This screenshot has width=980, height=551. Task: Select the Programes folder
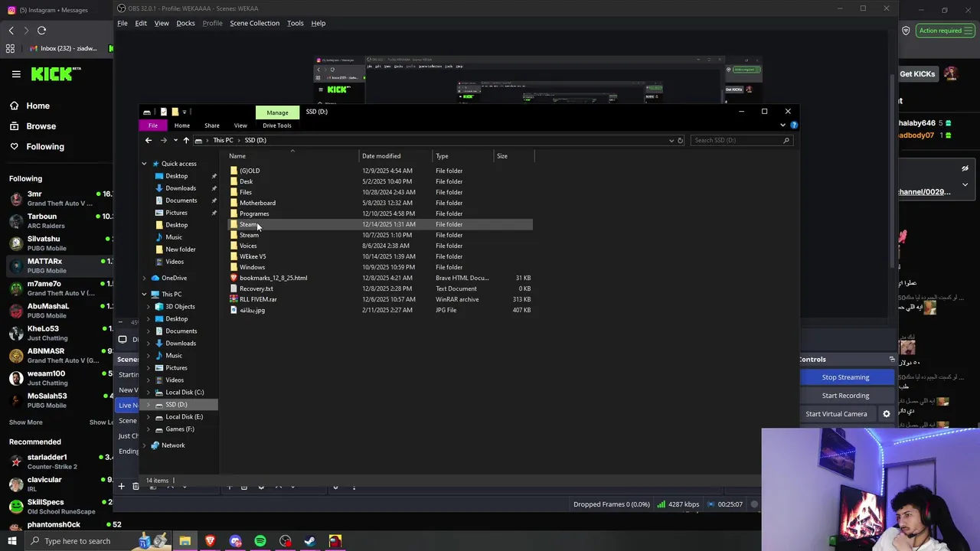pos(254,214)
